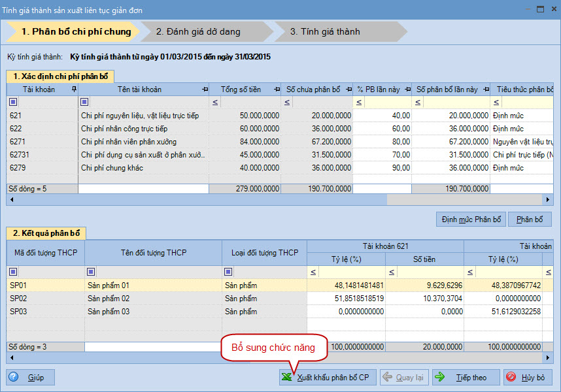
Task: Click the Phân bổ button
Action: click(530, 220)
